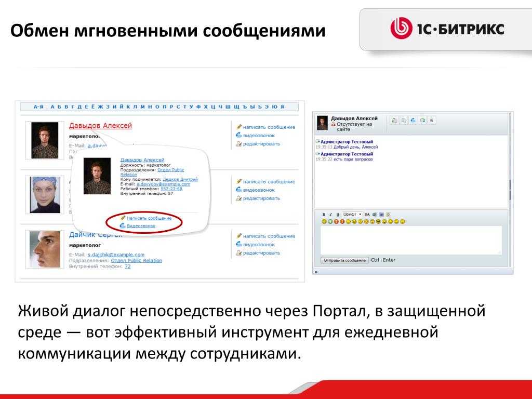Filter employees by letter А
This screenshot has width=532, height=399.
(52, 107)
